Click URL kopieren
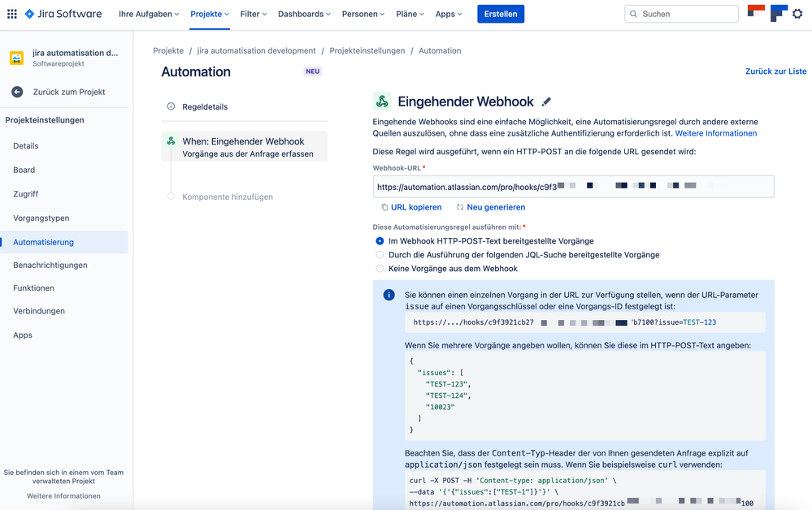Image resolution: width=812 pixels, height=510 pixels. point(416,207)
